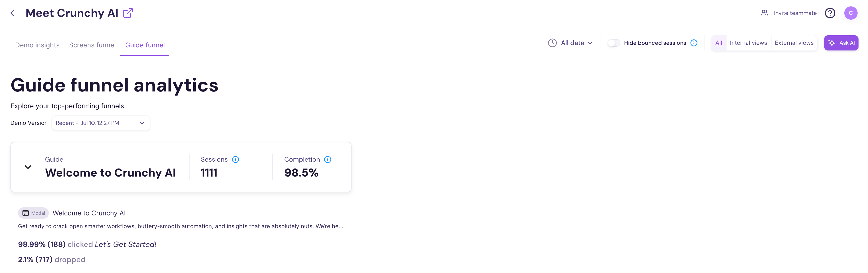Viewport: 868px width, 273px height.
Task: Click the info icon beside Sessions
Action: 235,159
